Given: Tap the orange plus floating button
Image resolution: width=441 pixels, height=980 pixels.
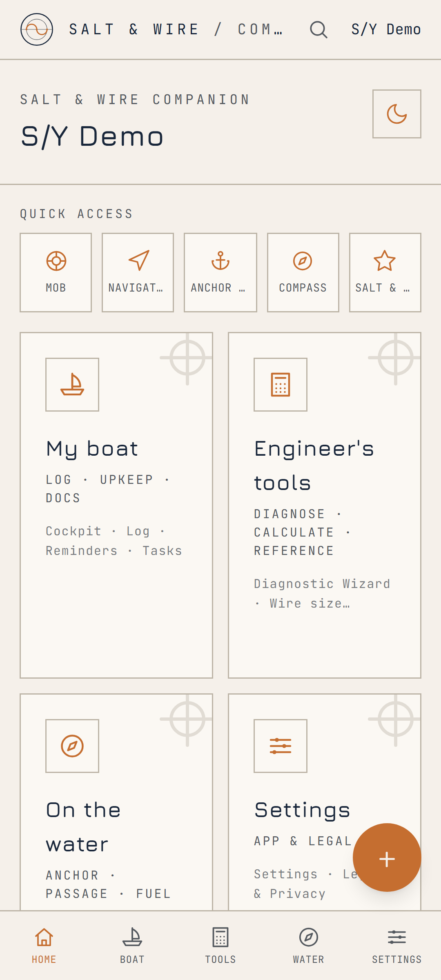Looking at the screenshot, I should pos(387,857).
